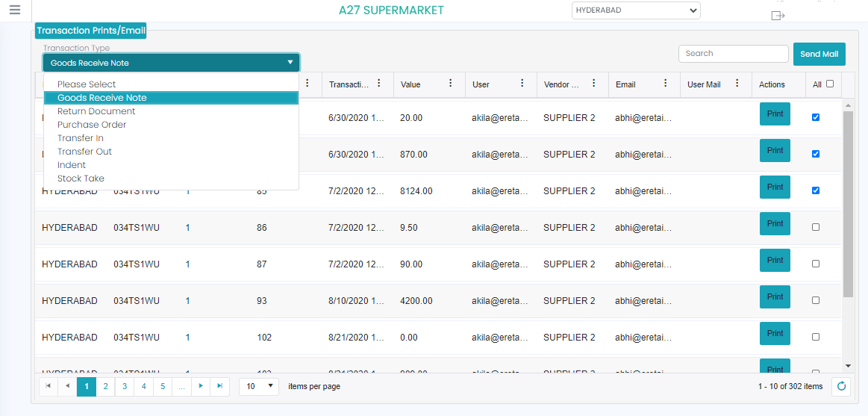The height and width of the screenshot is (416, 868).
Task: Open Email column options menu
Action: click(x=665, y=84)
